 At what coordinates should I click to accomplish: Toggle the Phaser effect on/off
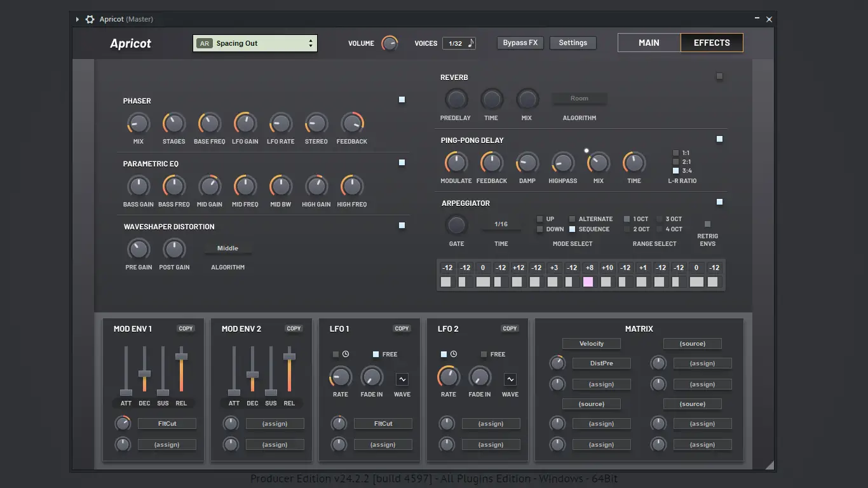(x=402, y=100)
